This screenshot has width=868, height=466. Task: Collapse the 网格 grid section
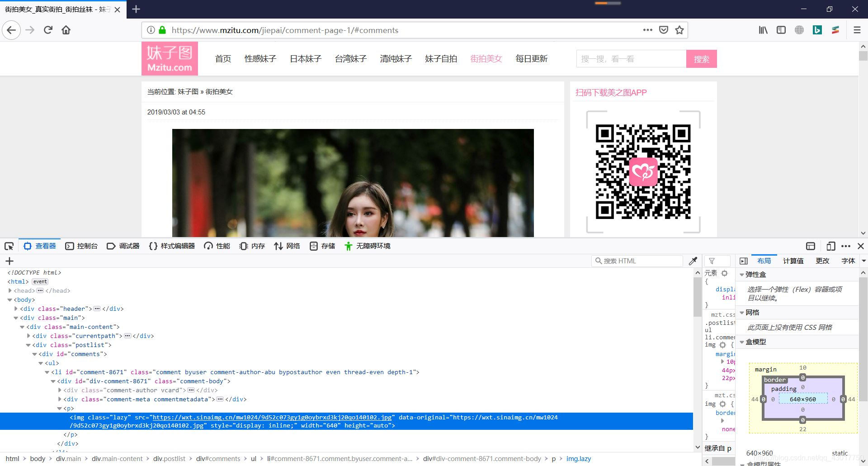coord(742,313)
